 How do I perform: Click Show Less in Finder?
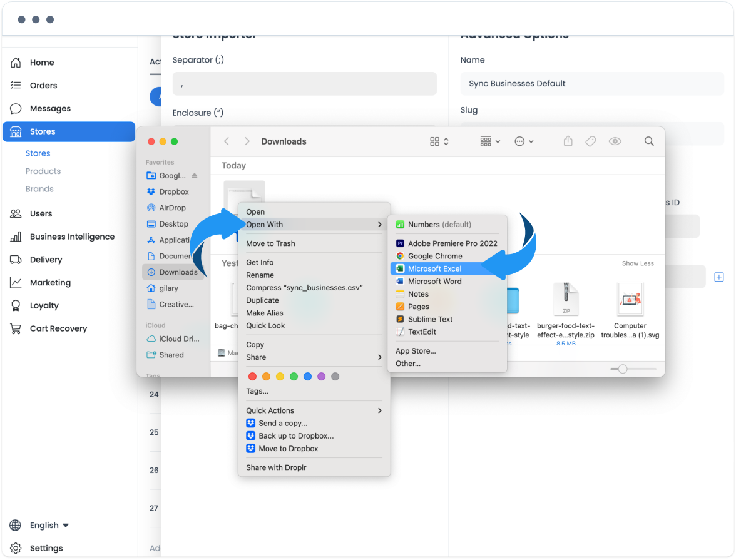(637, 263)
